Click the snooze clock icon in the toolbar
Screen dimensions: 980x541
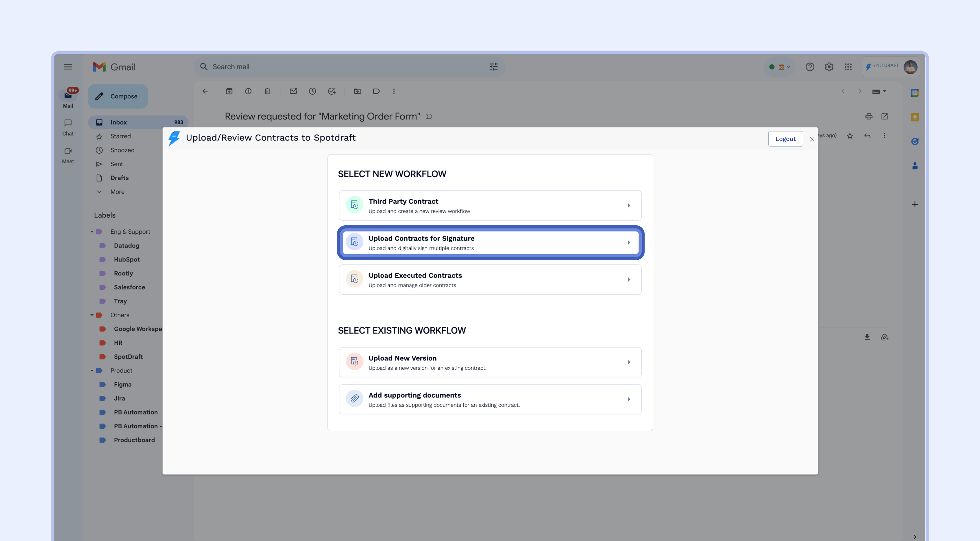(x=312, y=91)
